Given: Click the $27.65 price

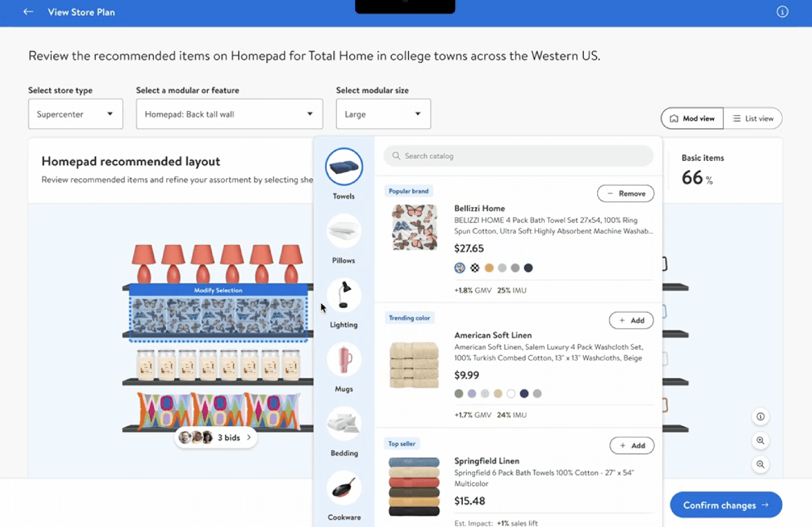Looking at the screenshot, I should 469,248.
